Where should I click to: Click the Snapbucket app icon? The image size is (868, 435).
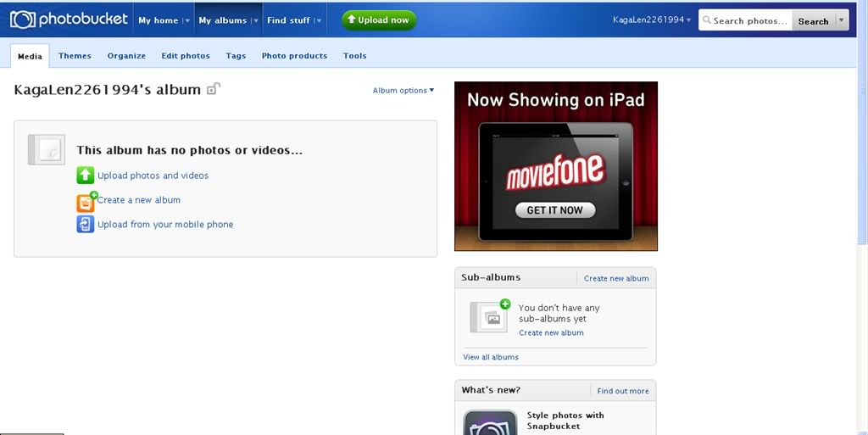490,423
